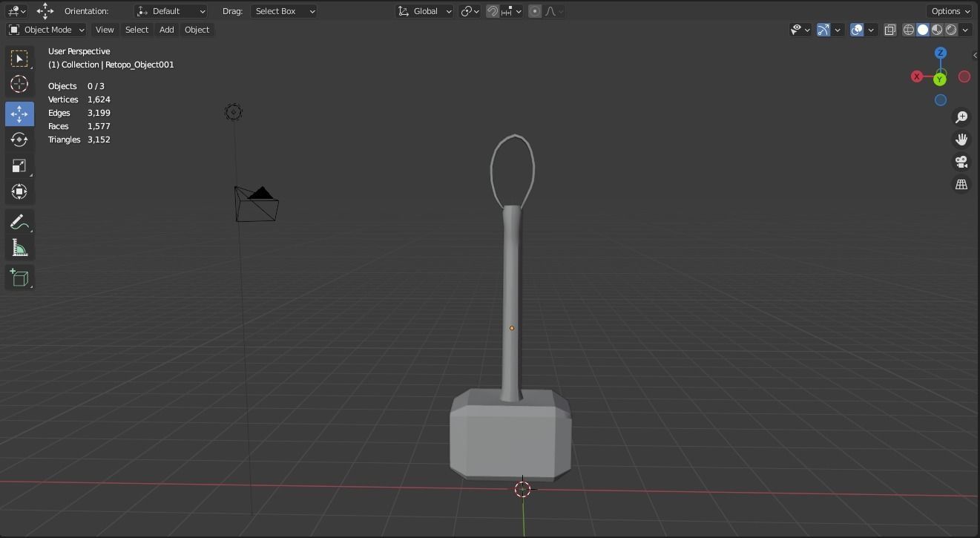Open the Drag Select Box dropdown

(283, 11)
